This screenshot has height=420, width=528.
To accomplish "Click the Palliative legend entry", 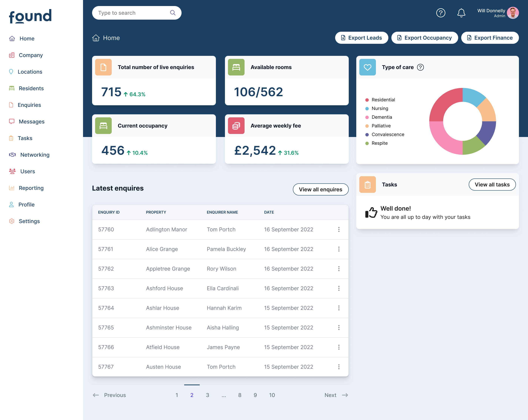I will (x=378, y=126).
